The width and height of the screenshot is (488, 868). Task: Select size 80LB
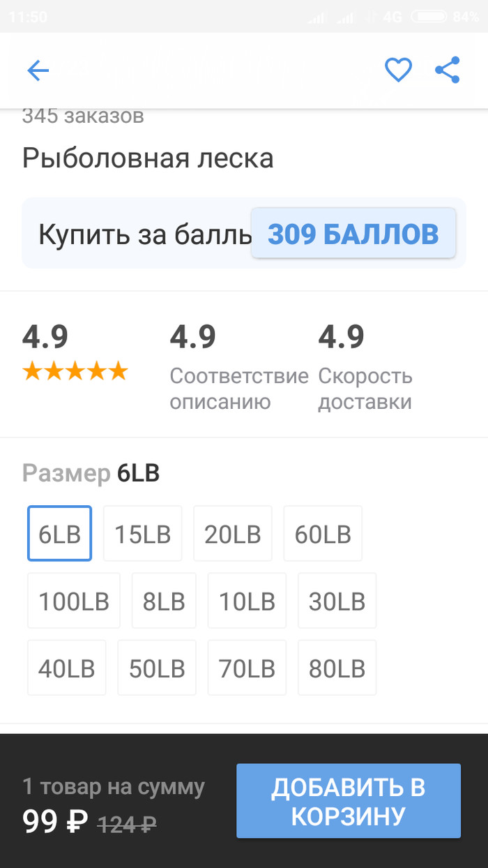337,668
